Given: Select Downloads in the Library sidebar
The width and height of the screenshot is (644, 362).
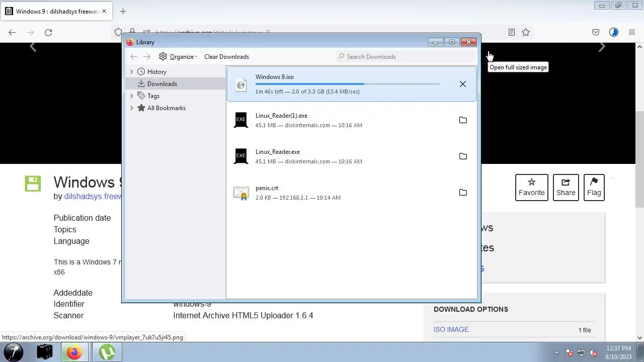Looking at the screenshot, I should [x=162, y=84].
